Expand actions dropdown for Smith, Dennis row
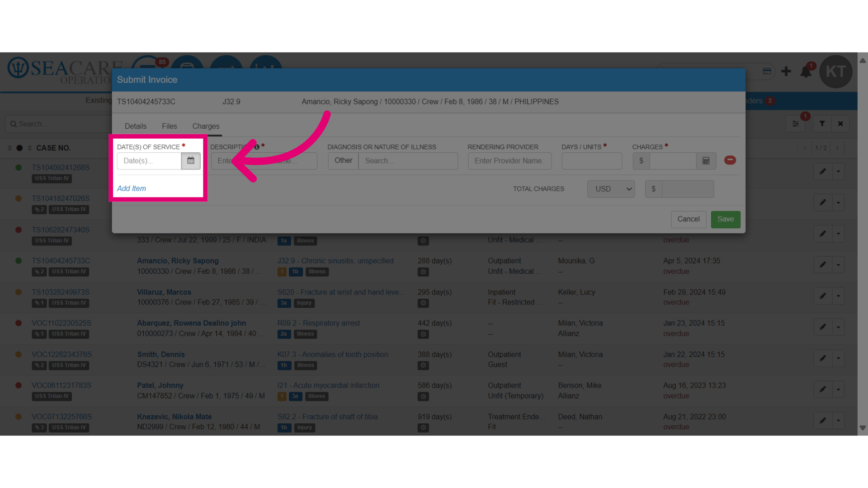 coord(839,358)
